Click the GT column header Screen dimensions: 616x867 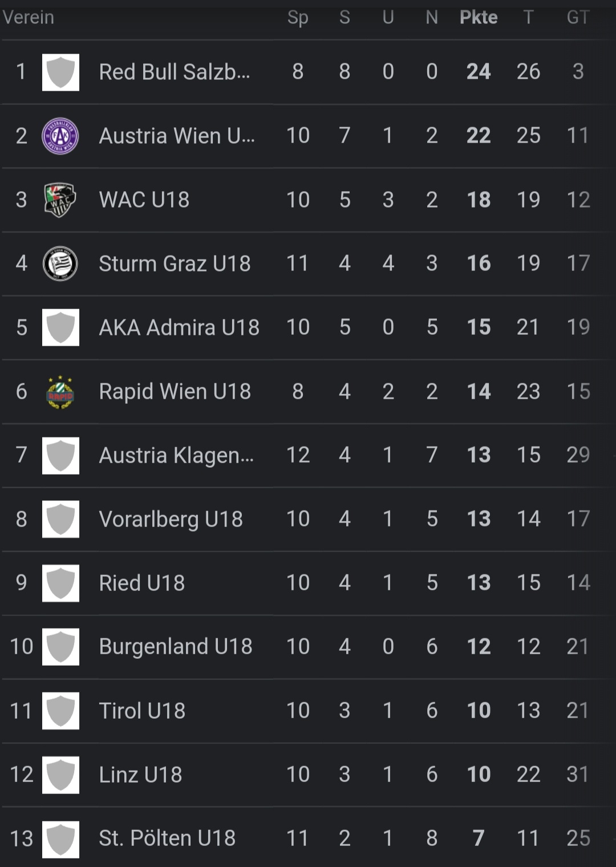click(x=578, y=18)
